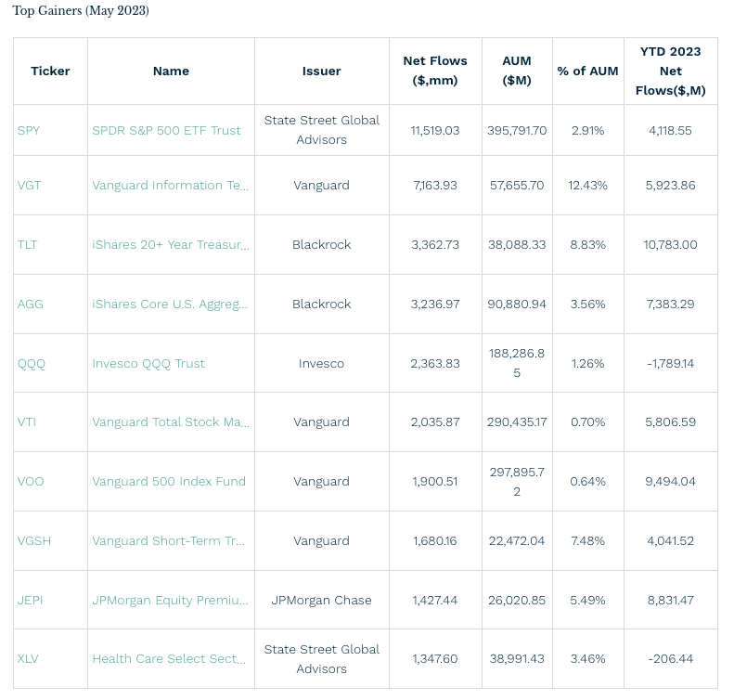
Task: Click JEPI net flows value 1,427.44
Action: pyautogui.click(x=435, y=601)
